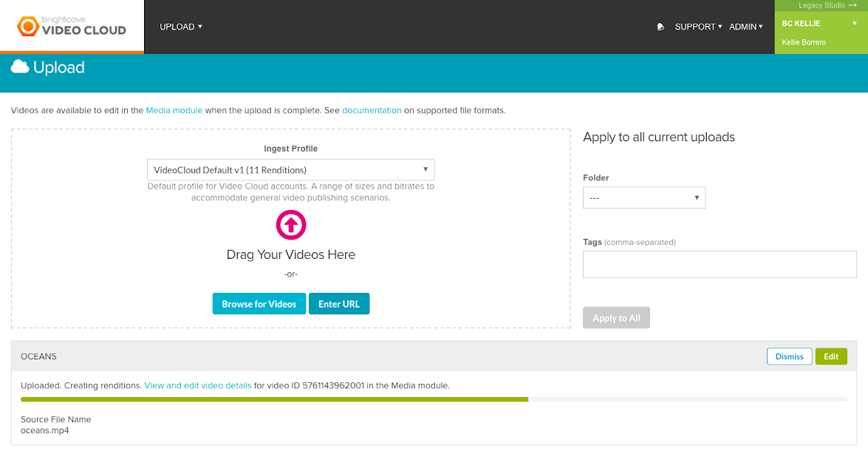Click the Drag Your Videos Here text

point(291,255)
